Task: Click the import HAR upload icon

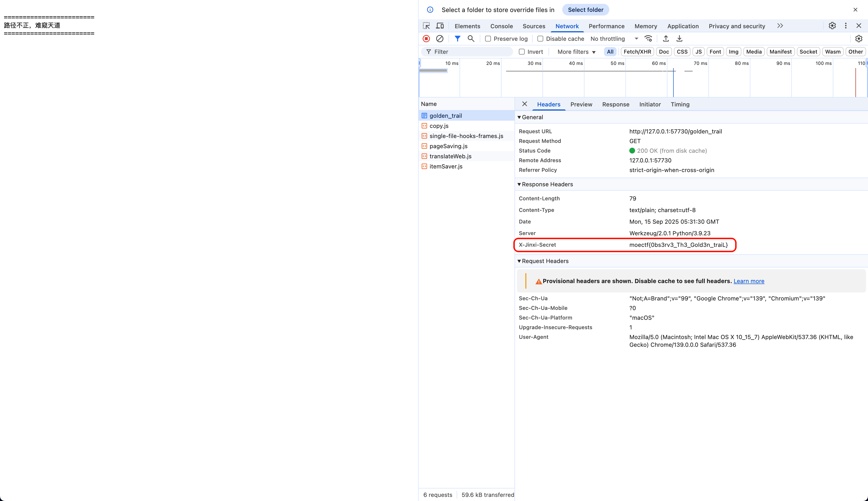Action: (x=666, y=39)
